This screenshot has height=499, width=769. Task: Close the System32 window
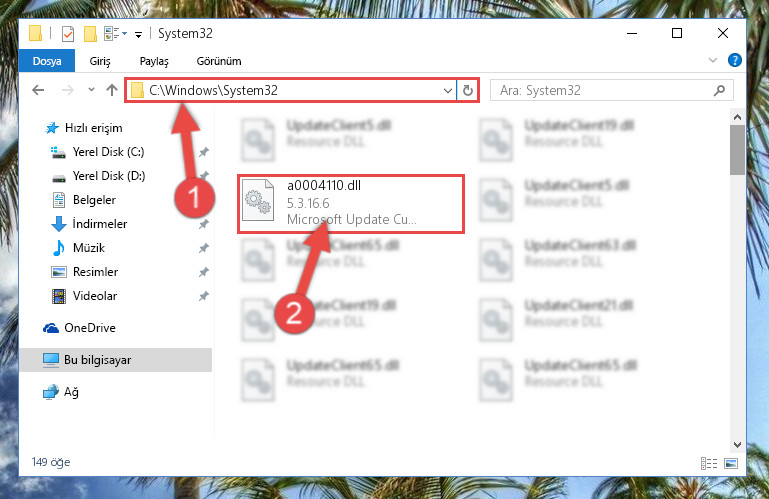722,33
